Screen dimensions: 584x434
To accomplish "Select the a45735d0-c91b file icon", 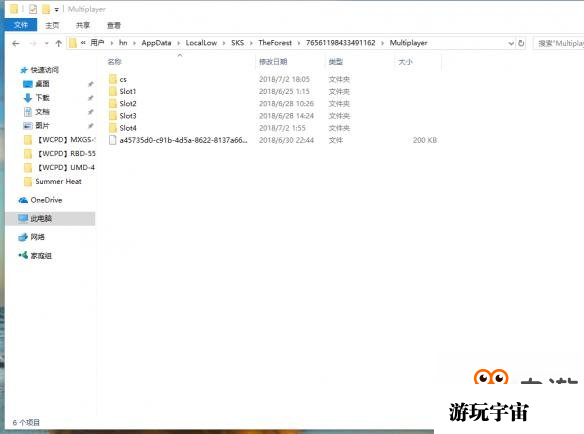I will tap(113, 140).
